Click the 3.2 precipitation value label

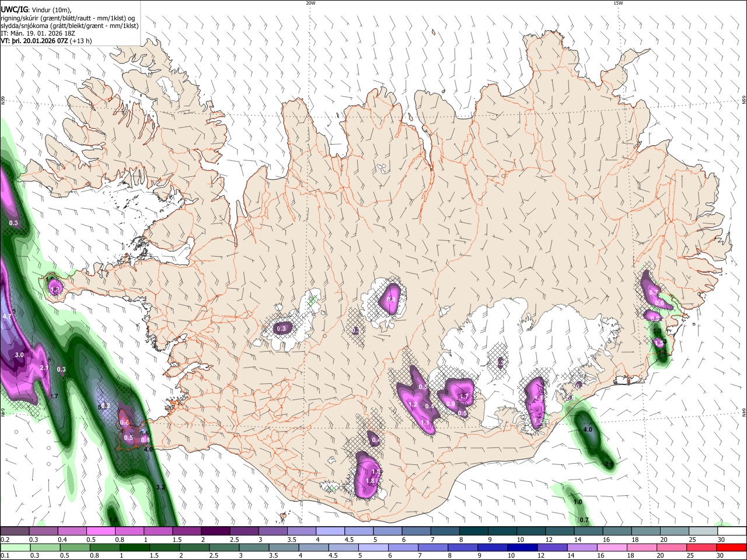point(161,487)
